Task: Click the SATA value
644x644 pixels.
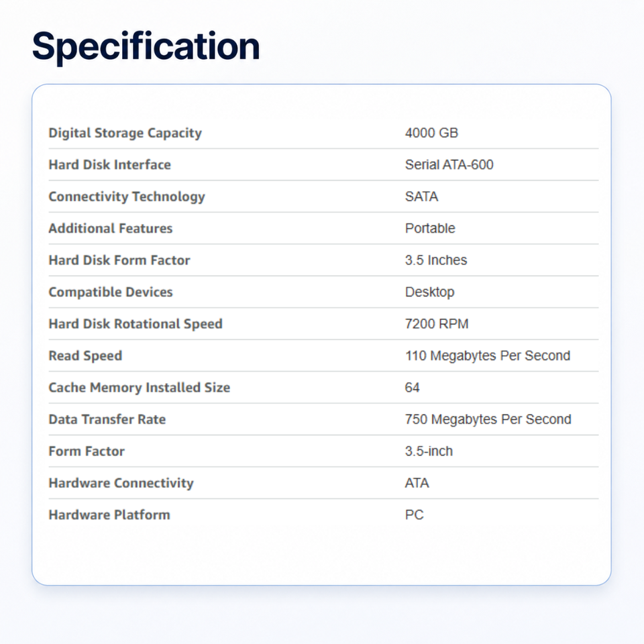Action: tap(421, 197)
